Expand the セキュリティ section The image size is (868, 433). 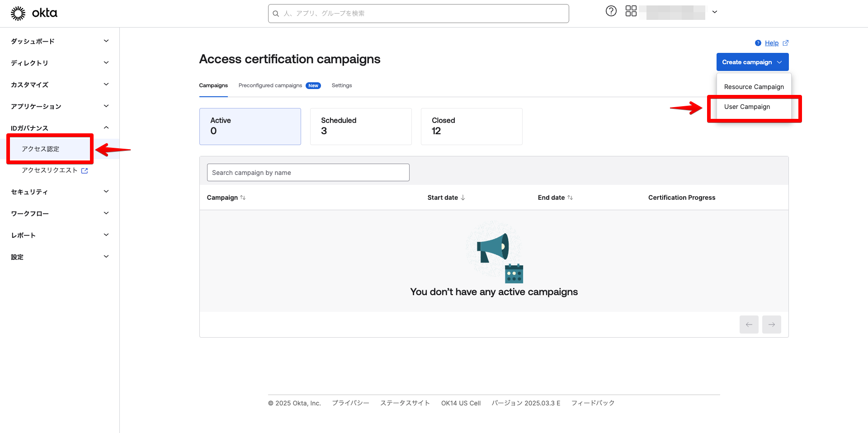click(106, 191)
